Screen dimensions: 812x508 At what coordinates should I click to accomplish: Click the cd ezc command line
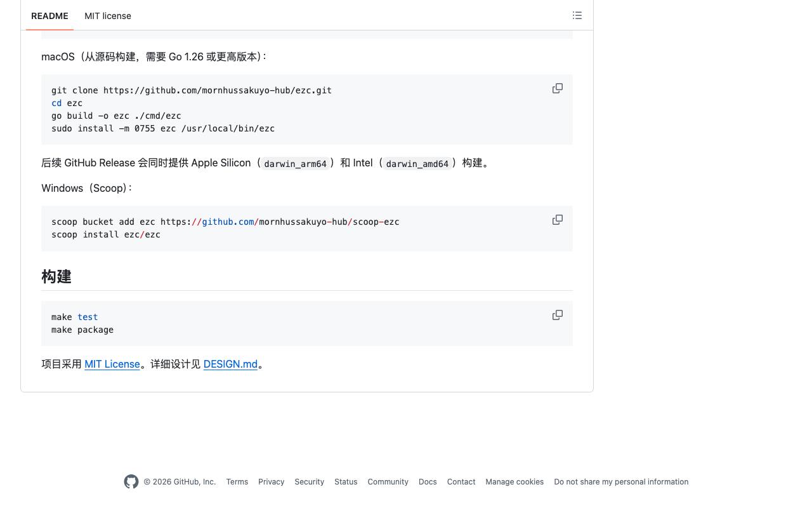pyautogui.click(x=67, y=103)
